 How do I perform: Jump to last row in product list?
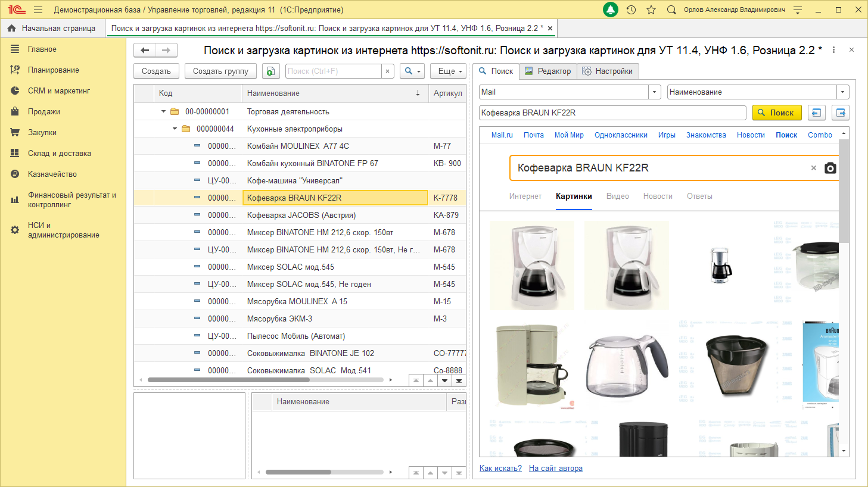click(x=459, y=380)
